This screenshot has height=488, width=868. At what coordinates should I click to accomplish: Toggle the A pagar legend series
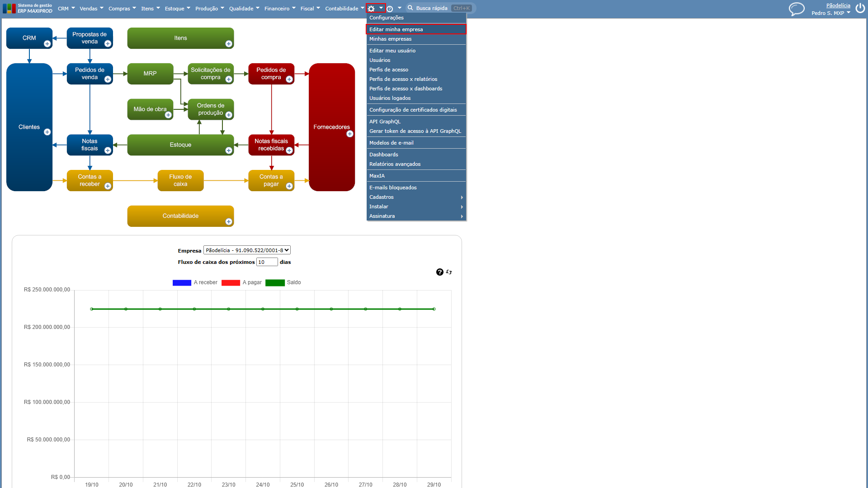point(241,282)
